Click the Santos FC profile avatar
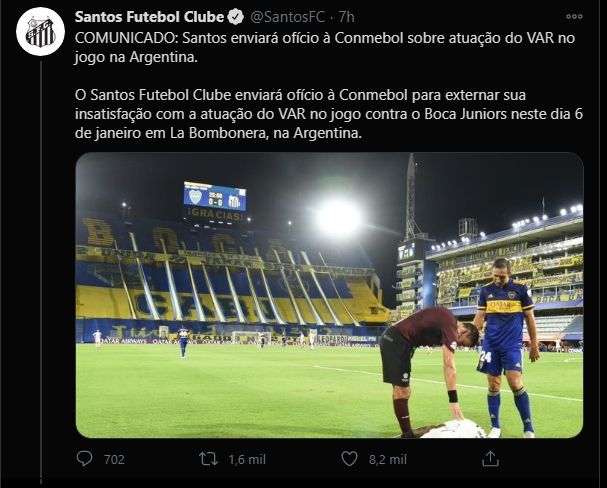 [x=41, y=31]
